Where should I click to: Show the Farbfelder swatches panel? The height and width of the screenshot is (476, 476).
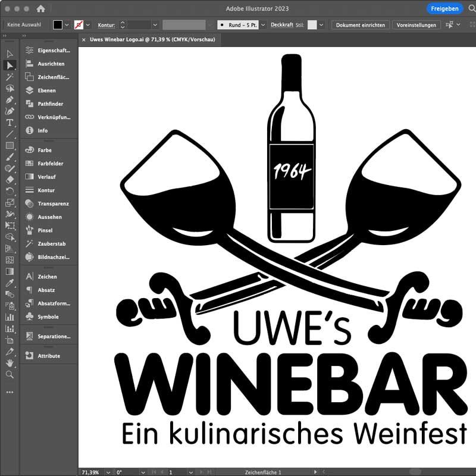pyautogui.click(x=50, y=164)
